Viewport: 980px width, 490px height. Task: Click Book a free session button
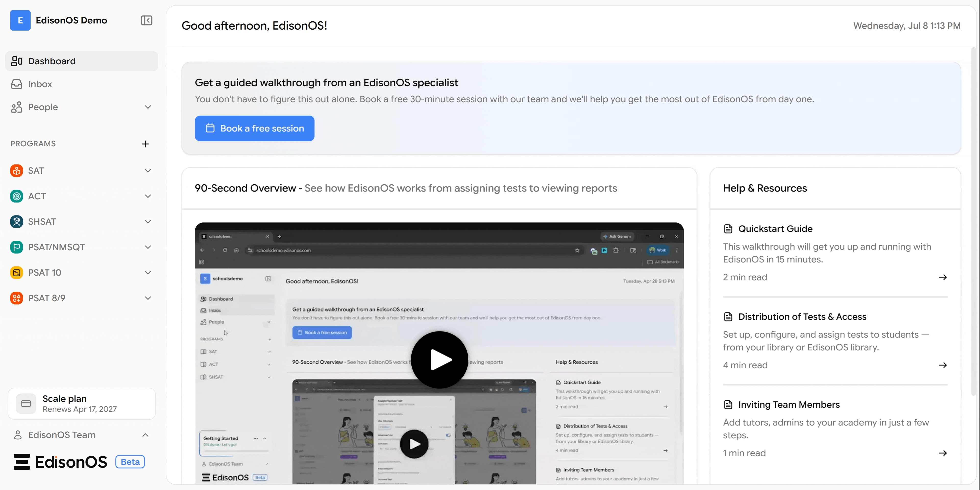click(254, 128)
